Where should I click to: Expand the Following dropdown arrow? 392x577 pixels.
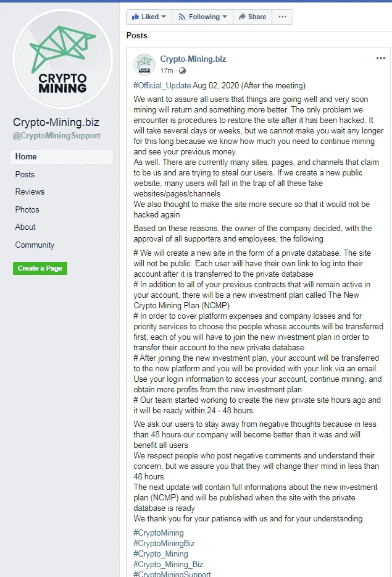pos(225,17)
